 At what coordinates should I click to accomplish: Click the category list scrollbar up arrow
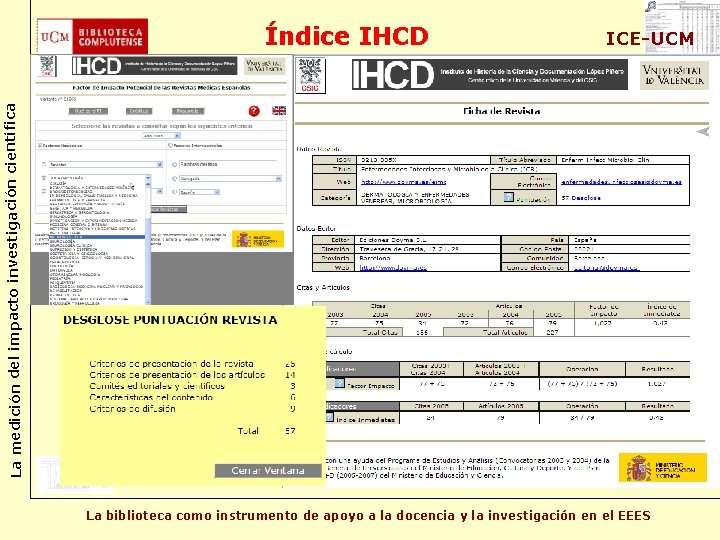click(x=148, y=184)
